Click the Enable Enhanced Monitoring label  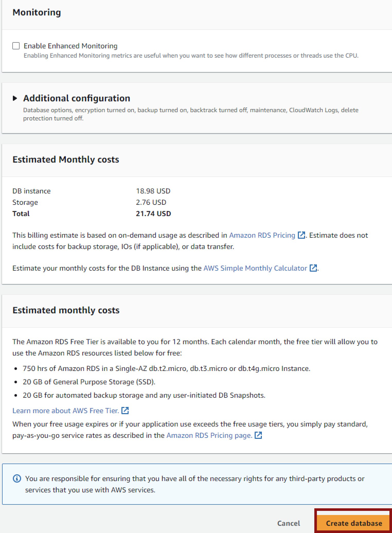70,46
